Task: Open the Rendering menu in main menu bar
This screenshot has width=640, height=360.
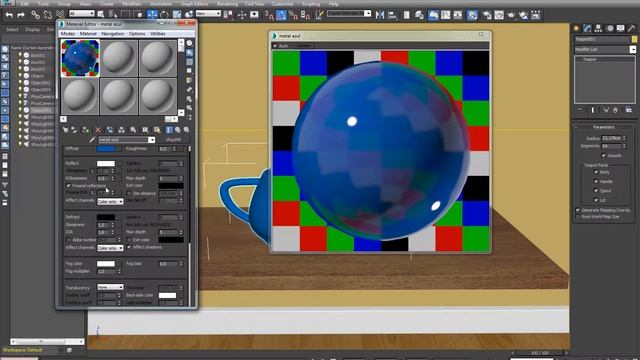Action: click(x=227, y=4)
